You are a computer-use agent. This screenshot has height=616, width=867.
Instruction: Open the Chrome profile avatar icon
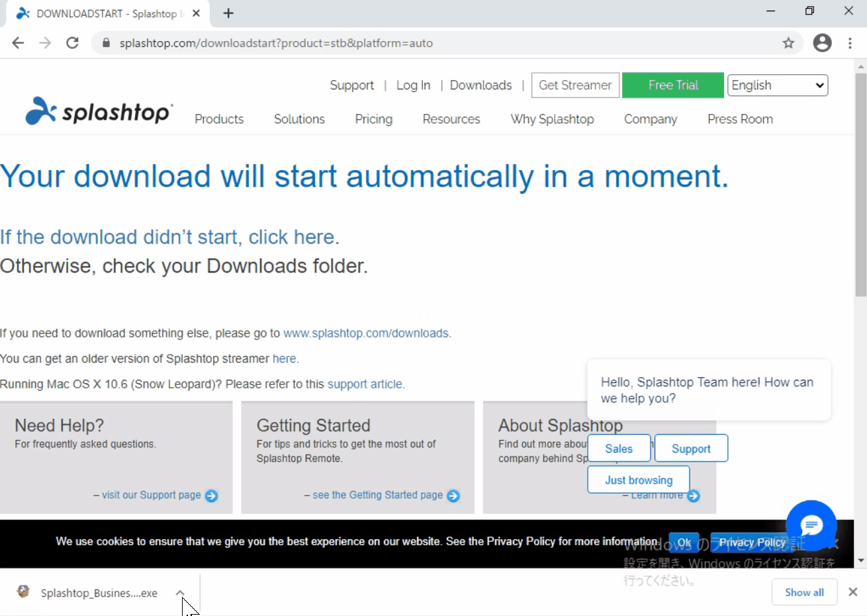pos(822,43)
